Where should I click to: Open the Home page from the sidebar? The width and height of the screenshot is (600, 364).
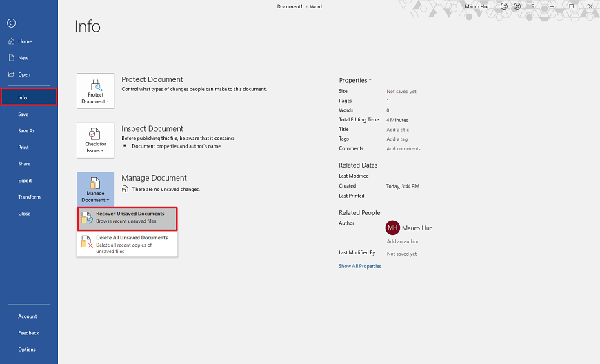(24, 41)
